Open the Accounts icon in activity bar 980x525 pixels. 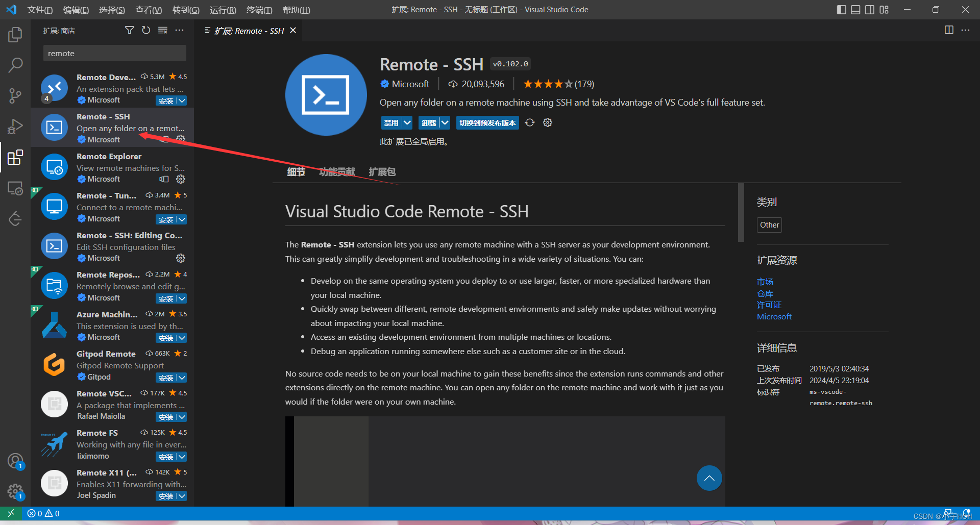pyautogui.click(x=15, y=461)
